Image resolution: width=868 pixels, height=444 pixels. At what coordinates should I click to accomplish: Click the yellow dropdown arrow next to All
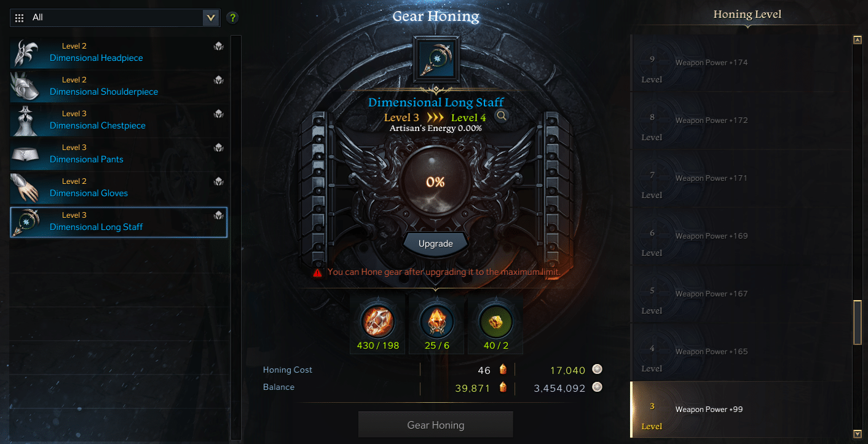pos(211,18)
